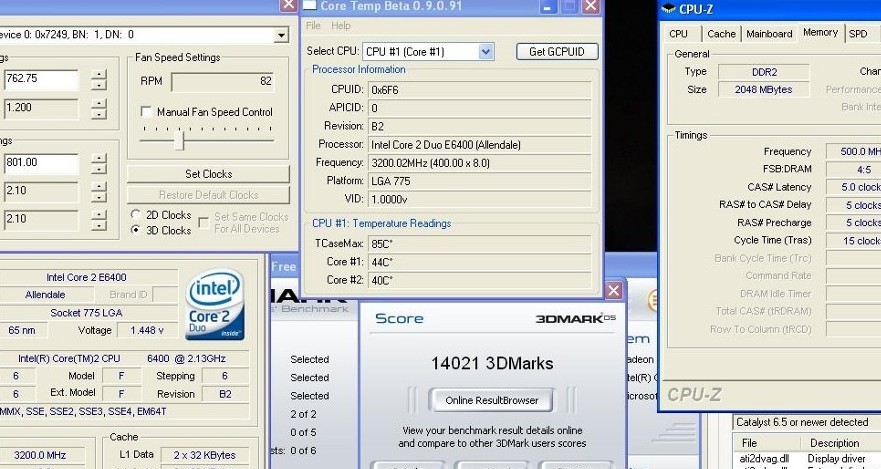Viewport: 881px width, 469px height.
Task: Click the L1 Data 2 x 32 KBytes value
Action: [x=205, y=455]
